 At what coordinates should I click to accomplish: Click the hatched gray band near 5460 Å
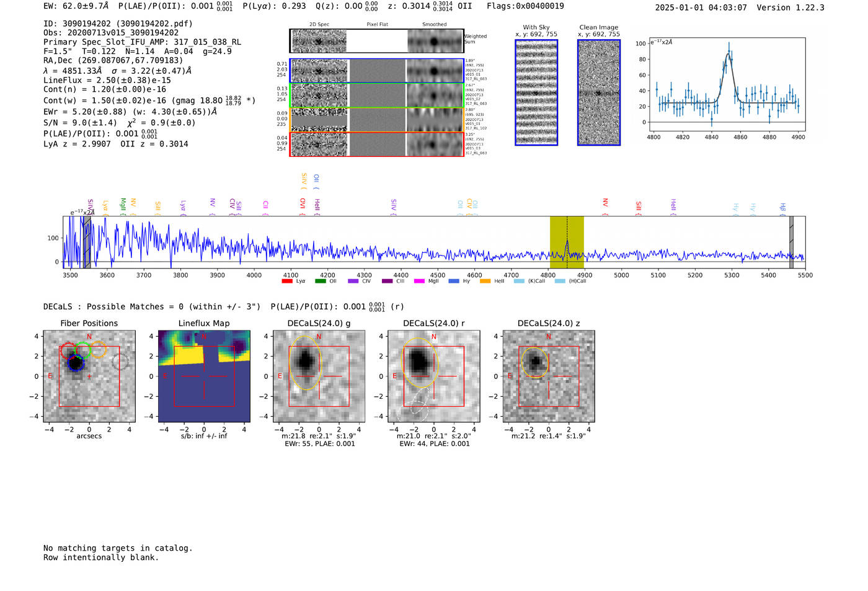point(791,242)
